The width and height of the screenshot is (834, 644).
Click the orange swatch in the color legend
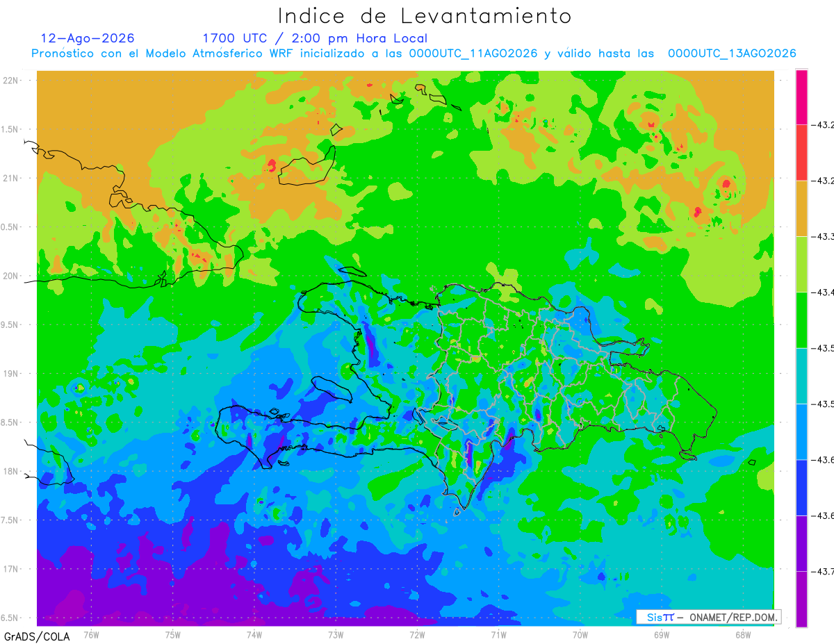(801, 208)
